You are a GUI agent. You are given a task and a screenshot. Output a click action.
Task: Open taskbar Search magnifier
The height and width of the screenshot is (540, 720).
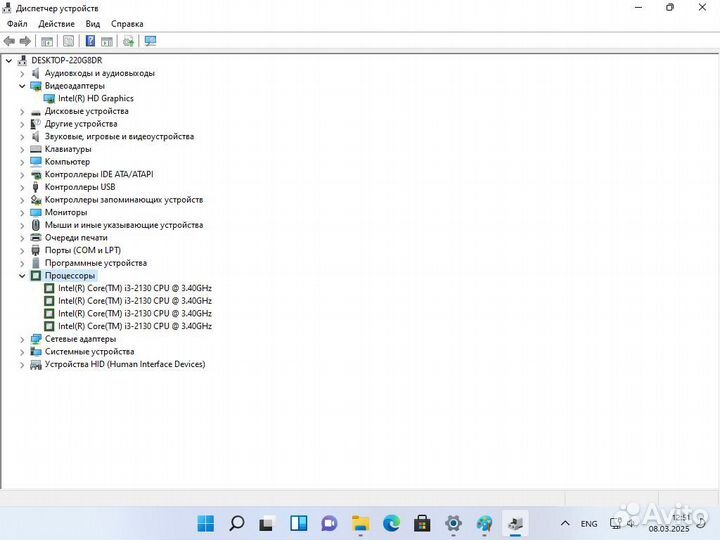[x=236, y=523]
